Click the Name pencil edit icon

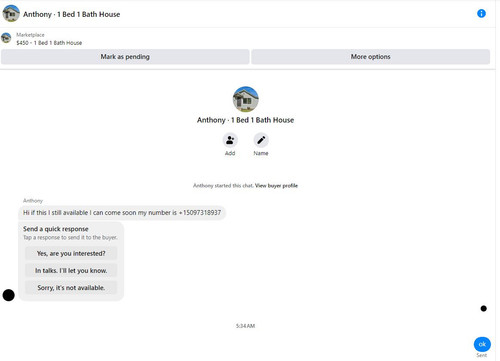pos(261,140)
